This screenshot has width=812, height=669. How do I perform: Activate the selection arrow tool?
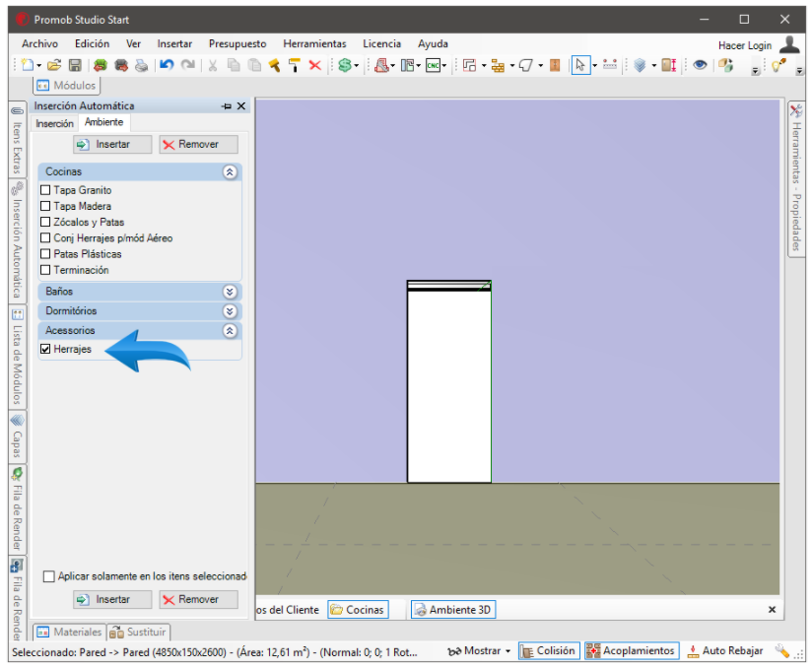tap(580, 65)
